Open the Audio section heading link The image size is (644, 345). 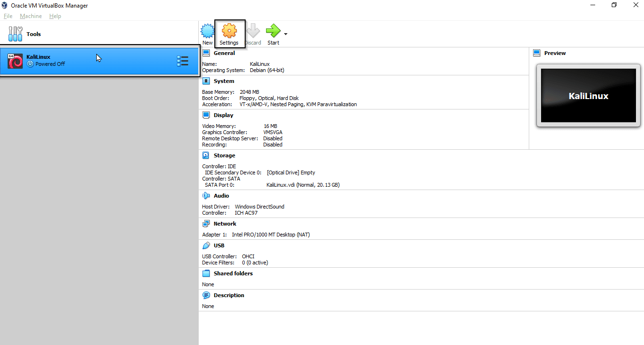point(221,196)
